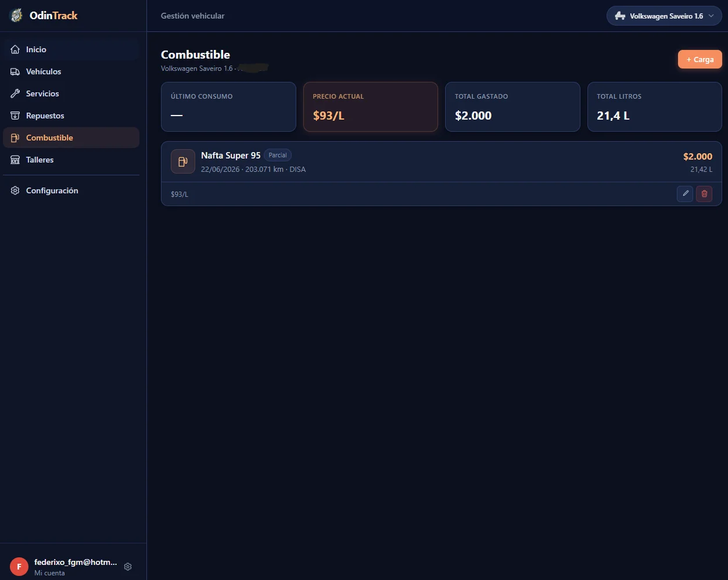Click the Último Consumo stat card
This screenshot has width=728, height=580.
228,107
